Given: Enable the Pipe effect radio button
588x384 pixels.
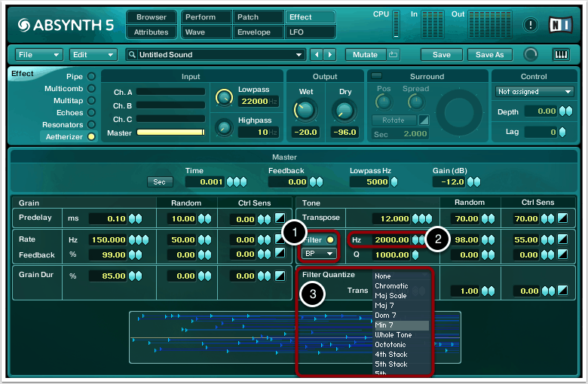Looking at the screenshot, I should click(91, 76).
